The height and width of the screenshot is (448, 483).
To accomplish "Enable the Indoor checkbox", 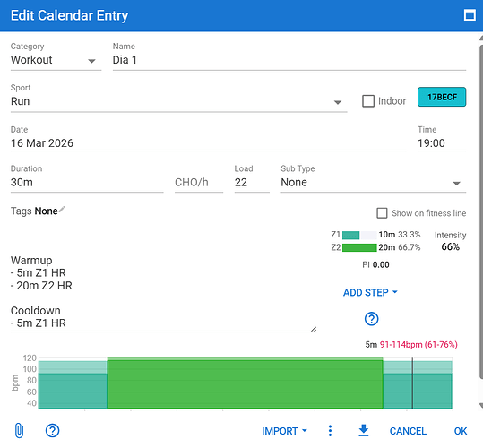I will [368, 101].
